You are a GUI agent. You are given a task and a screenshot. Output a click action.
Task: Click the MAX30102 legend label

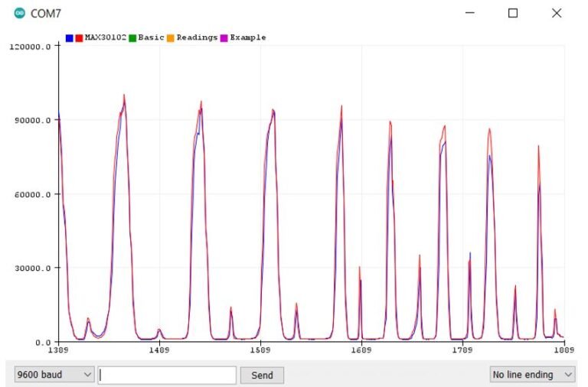106,37
